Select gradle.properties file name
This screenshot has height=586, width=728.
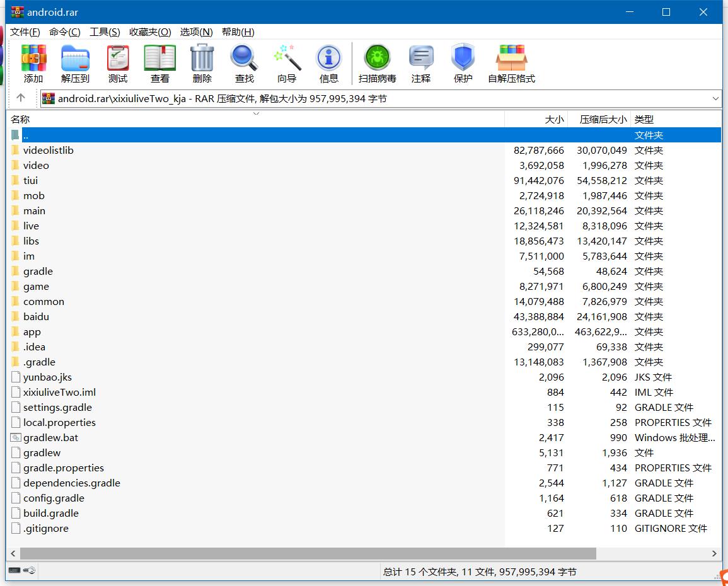point(64,468)
